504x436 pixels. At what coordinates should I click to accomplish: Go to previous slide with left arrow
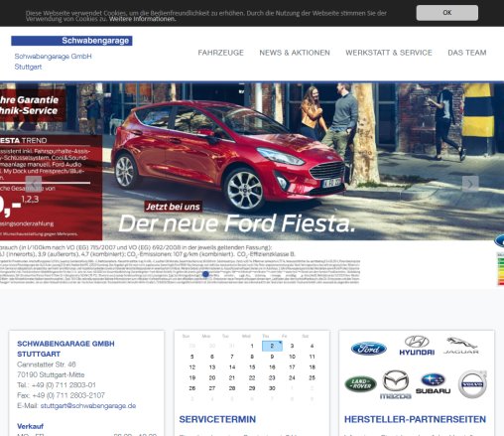pyautogui.click(x=34, y=184)
